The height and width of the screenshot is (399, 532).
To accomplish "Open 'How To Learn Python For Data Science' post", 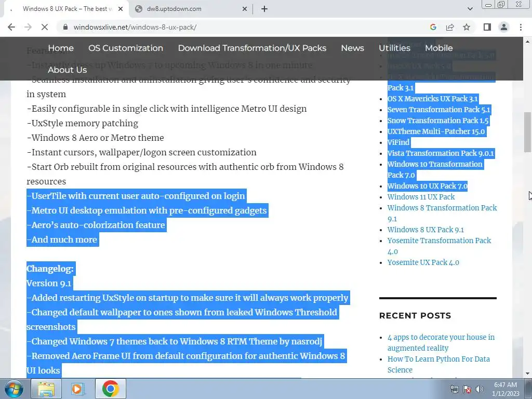I will click(438, 364).
